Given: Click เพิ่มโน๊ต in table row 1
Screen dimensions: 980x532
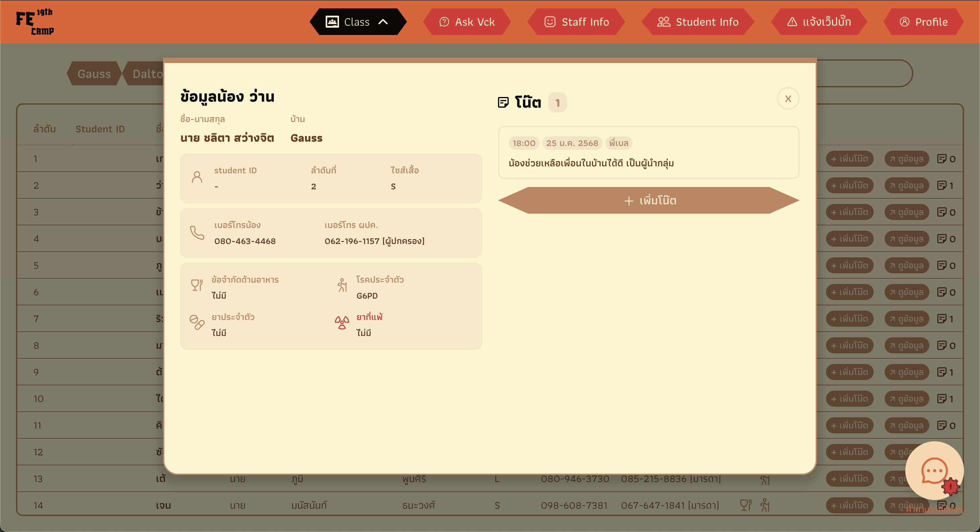Looking at the screenshot, I should click(850, 159).
